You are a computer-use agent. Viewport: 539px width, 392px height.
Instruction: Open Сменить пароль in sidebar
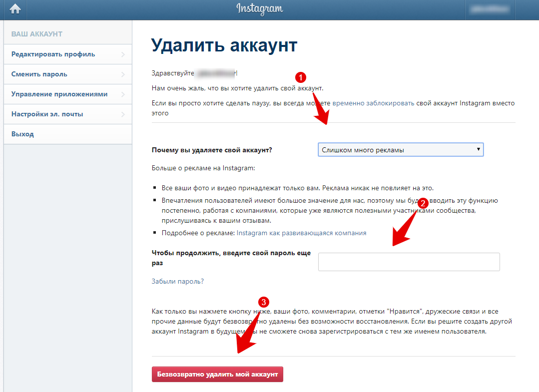pos(68,74)
